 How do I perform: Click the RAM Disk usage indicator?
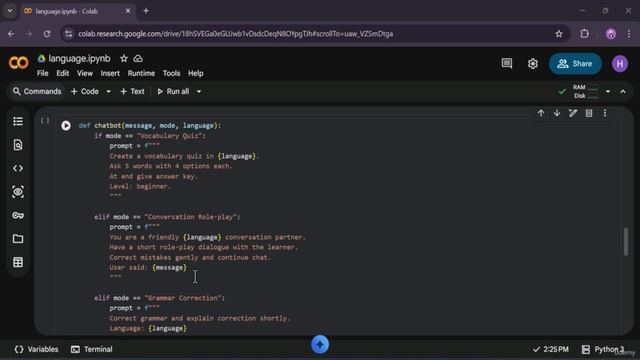[585, 91]
